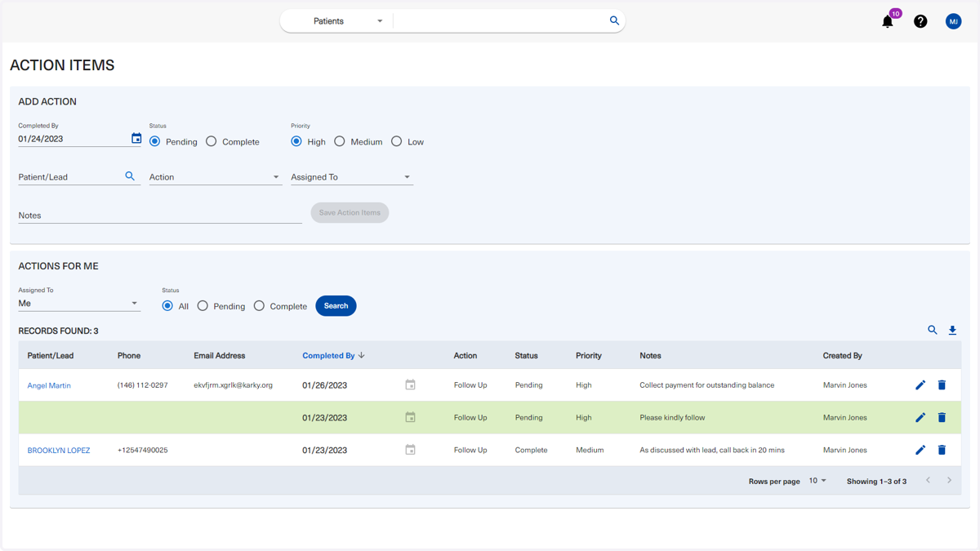Screen dimensions: 980x551
Task: Download records with the download icon
Action: coord(952,331)
